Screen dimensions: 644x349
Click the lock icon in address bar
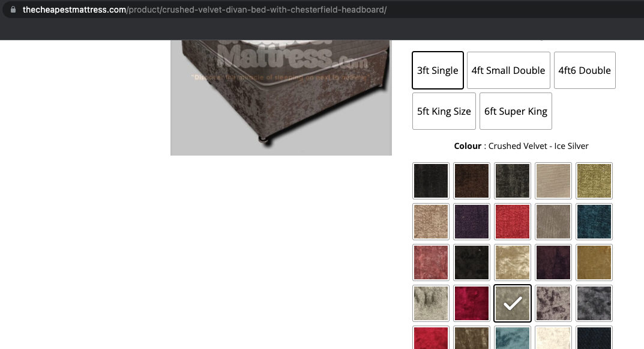point(13,10)
